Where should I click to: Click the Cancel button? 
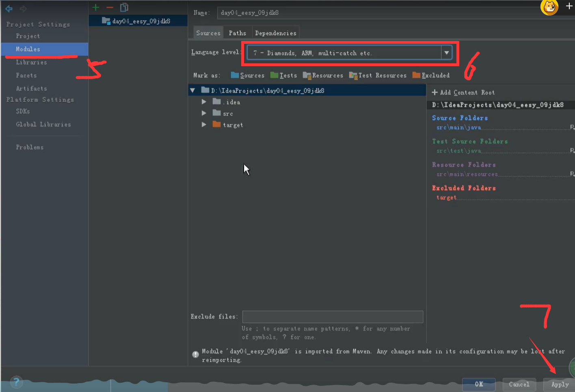(x=519, y=384)
